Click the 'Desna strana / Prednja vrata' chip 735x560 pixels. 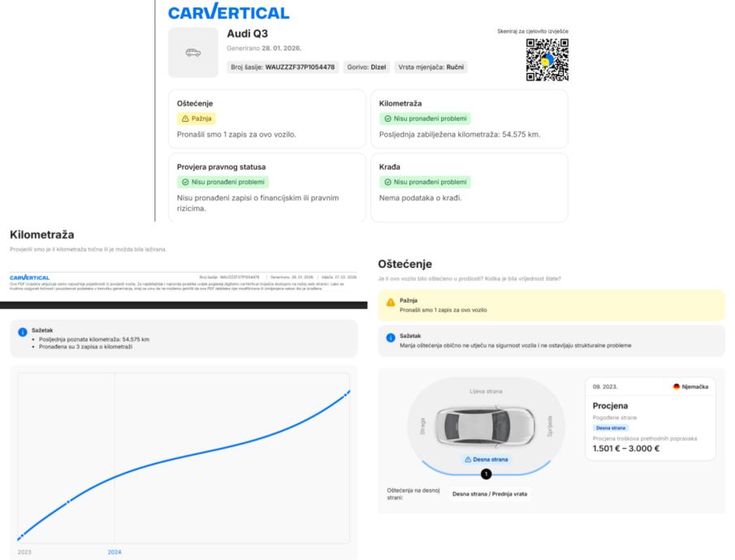coord(490,494)
